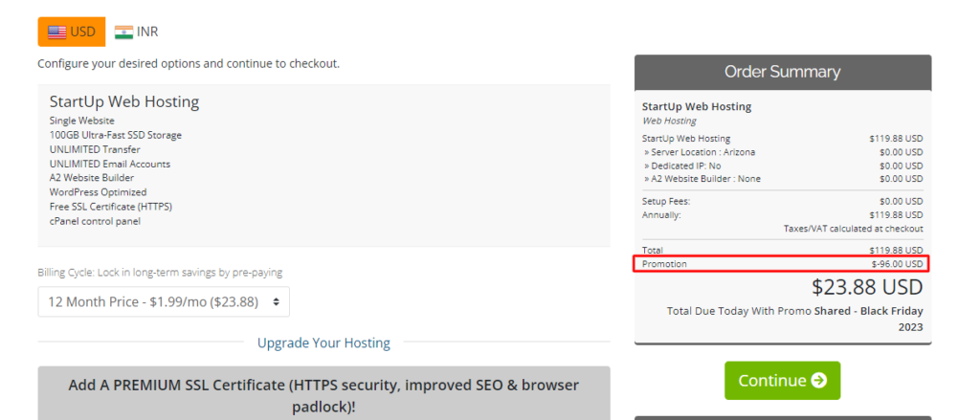Open the billing cycle dropdown
Screen dimensions: 980x420
164,302
